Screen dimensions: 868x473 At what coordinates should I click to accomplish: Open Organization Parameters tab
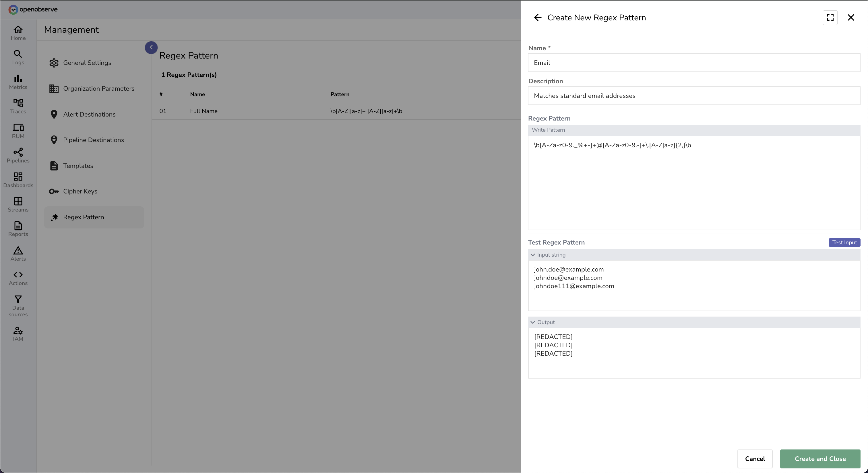pyautogui.click(x=94, y=89)
